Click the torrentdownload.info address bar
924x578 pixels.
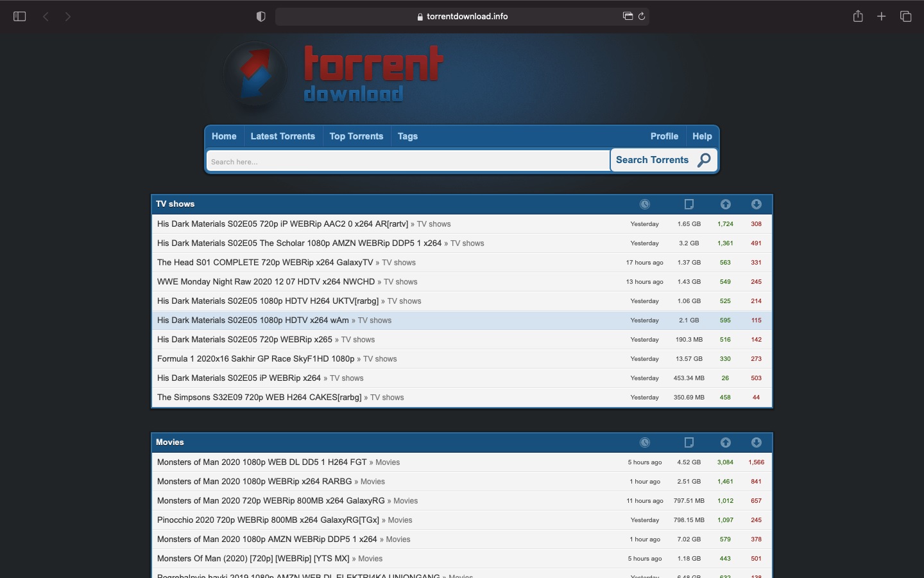pos(462,17)
